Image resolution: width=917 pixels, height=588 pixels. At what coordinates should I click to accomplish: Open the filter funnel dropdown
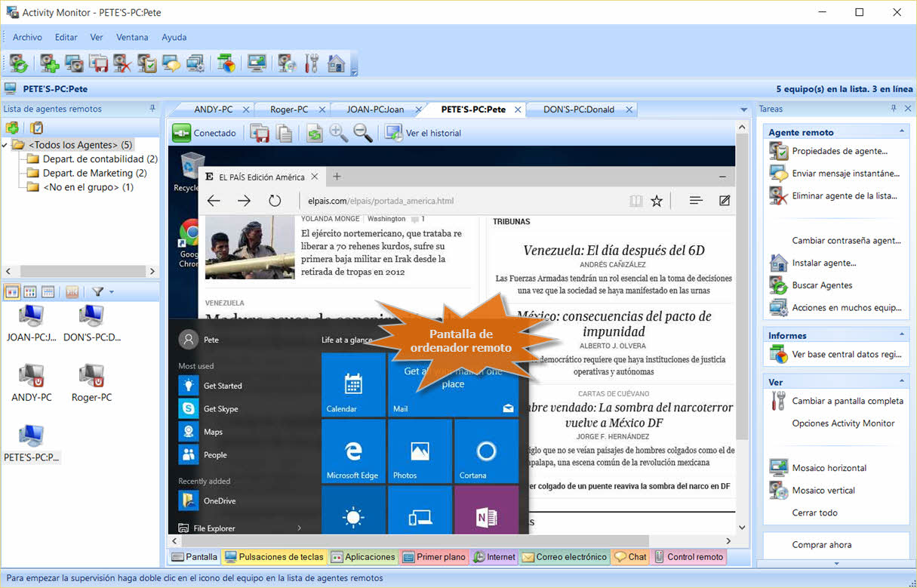pos(102,291)
